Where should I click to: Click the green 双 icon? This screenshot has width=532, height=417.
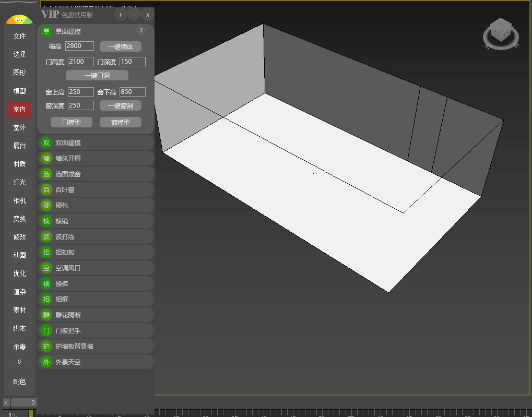click(46, 143)
